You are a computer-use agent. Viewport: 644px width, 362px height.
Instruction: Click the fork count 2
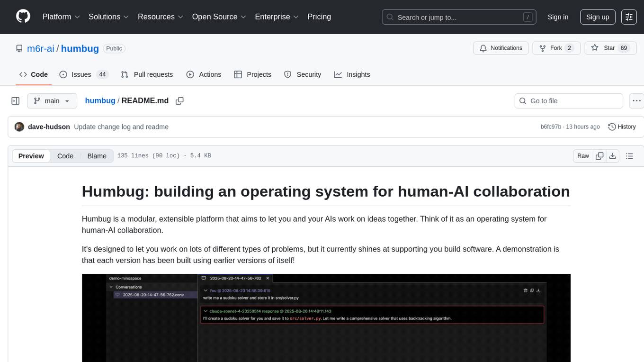tap(570, 48)
